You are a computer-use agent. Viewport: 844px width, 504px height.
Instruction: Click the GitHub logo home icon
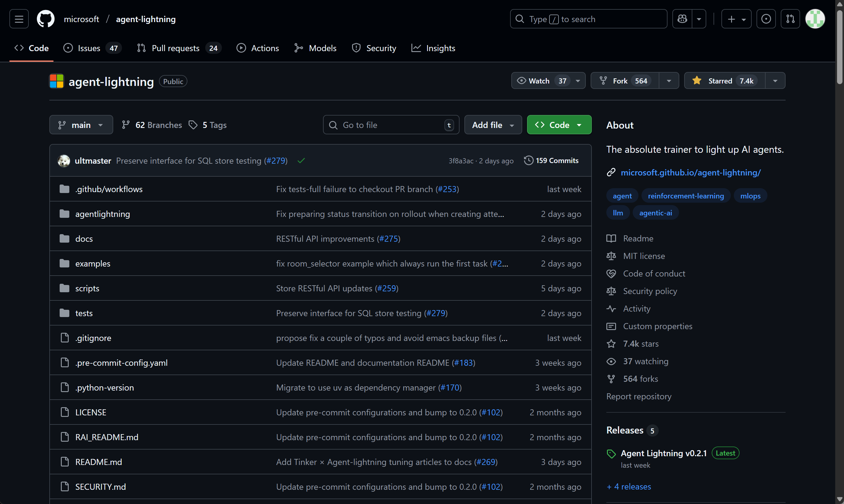(x=45, y=19)
